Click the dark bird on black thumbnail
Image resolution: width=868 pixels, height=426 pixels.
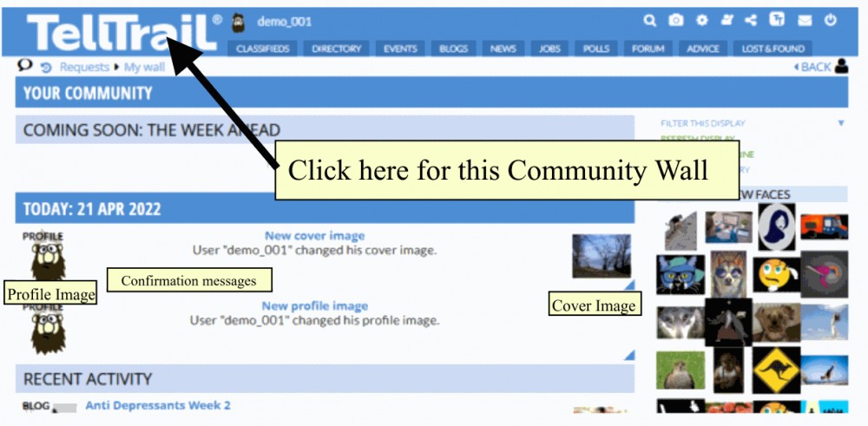(x=728, y=322)
